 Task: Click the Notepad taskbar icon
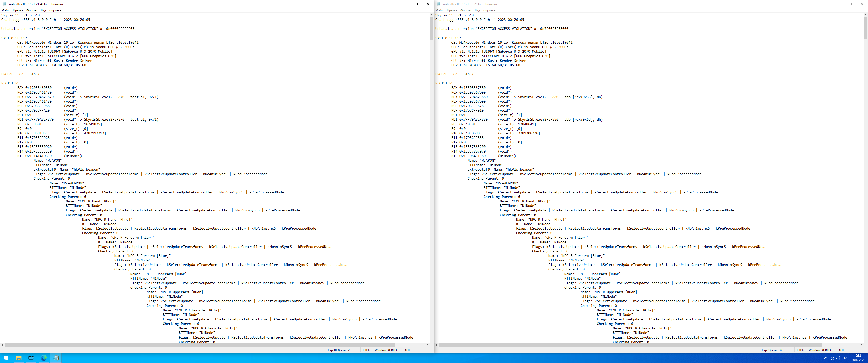(x=56, y=358)
